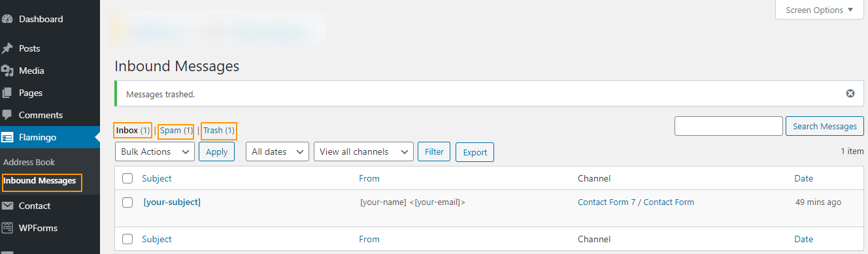This screenshot has height=254, width=868.
Task: Click the Pages icon in sidebar
Action: click(x=8, y=93)
